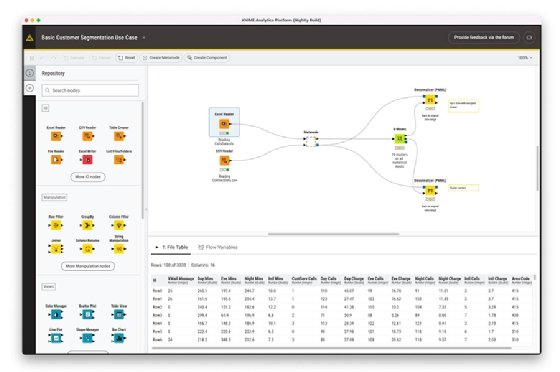
Task: Select the Joiner node in the repository
Action: [56, 249]
